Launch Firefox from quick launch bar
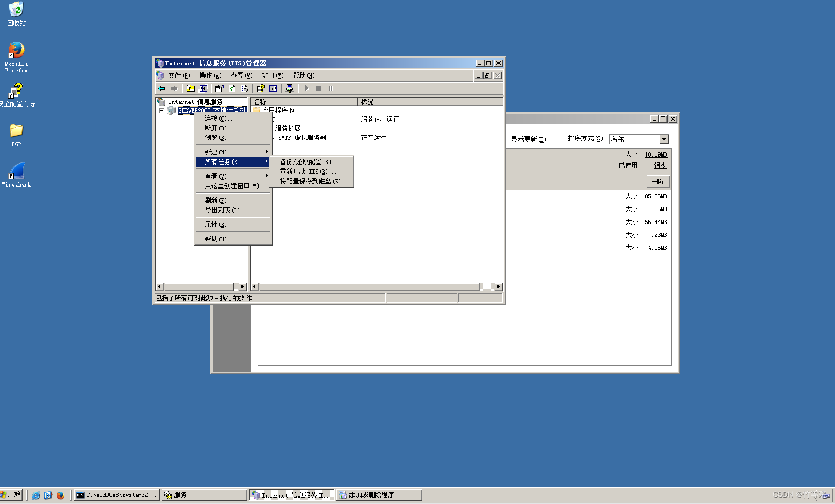Viewport: 835px width, 504px height. (60, 495)
